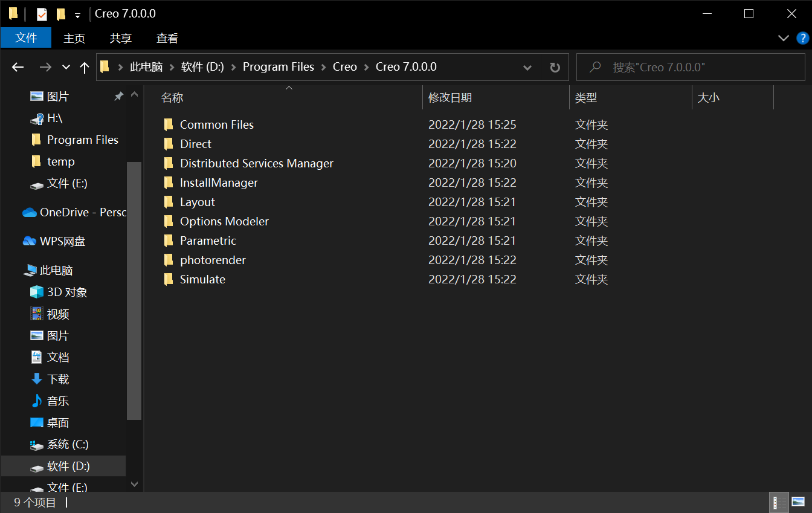
Task: Open 系统 (C:) in navigation pane
Action: 68,444
